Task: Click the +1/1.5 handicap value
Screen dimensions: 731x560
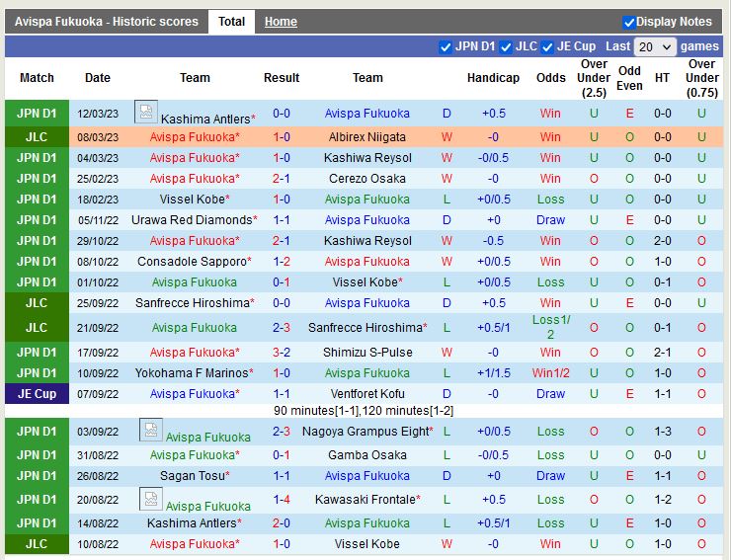Action: pos(493,373)
